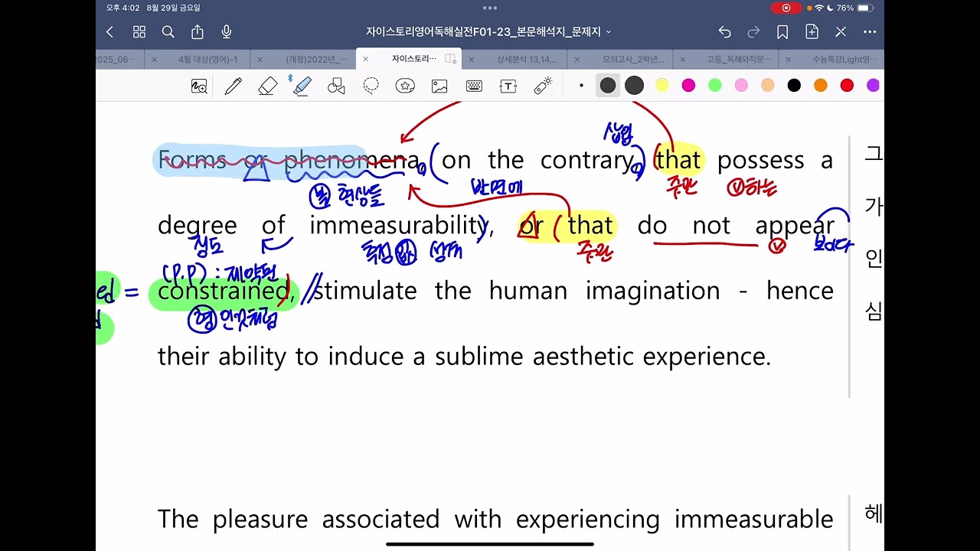Pick the purple color swatch

coord(873,86)
